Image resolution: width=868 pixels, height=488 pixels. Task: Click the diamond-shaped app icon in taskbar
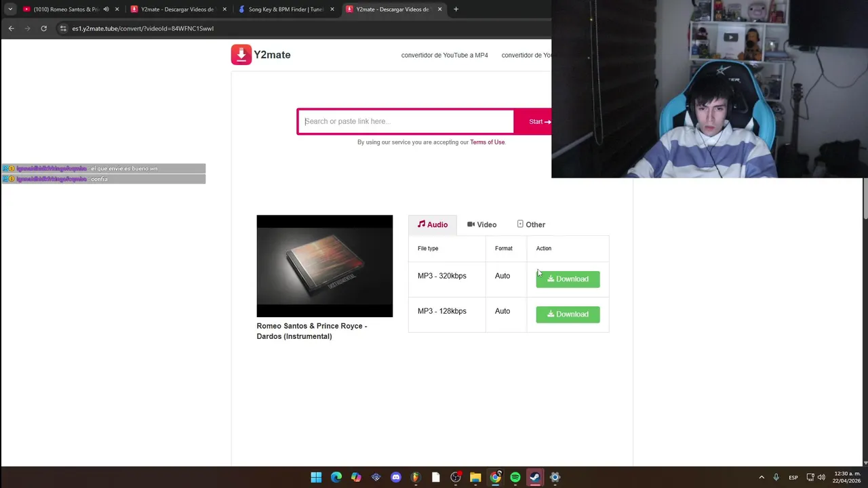(x=376, y=477)
